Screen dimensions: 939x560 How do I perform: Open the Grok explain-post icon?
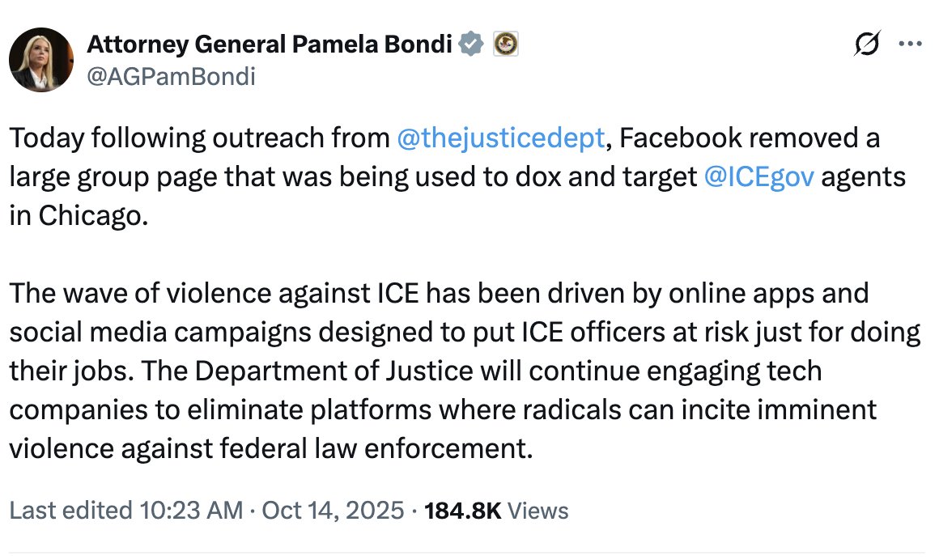point(868,46)
